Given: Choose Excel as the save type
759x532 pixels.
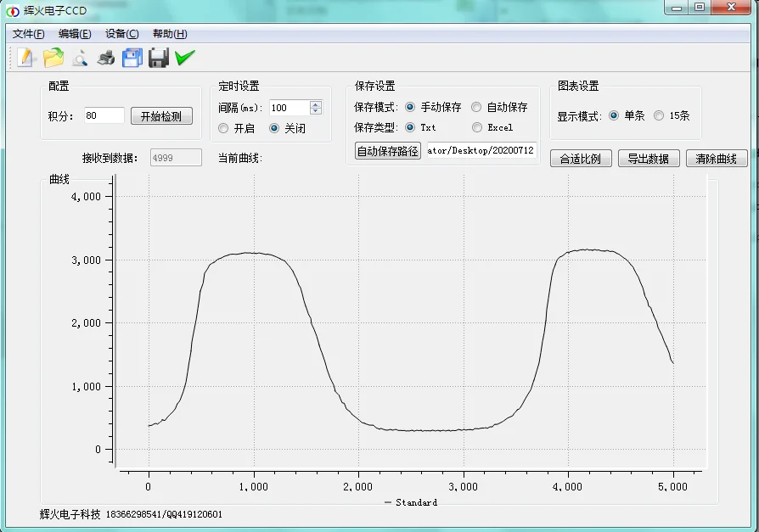Looking at the screenshot, I should (476, 127).
